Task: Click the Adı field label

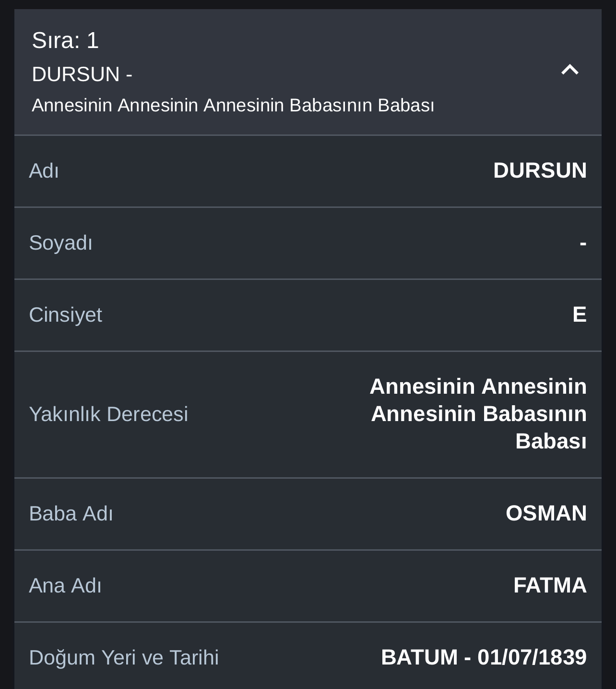Action: (44, 171)
